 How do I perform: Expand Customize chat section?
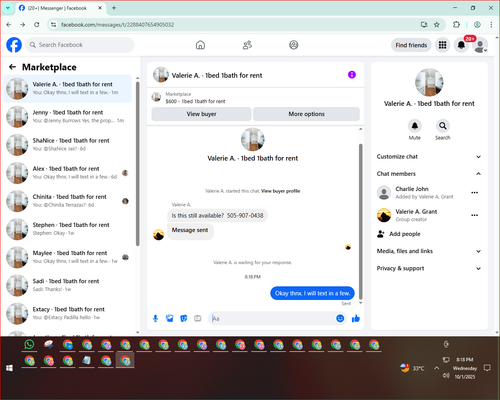coord(429,157)
